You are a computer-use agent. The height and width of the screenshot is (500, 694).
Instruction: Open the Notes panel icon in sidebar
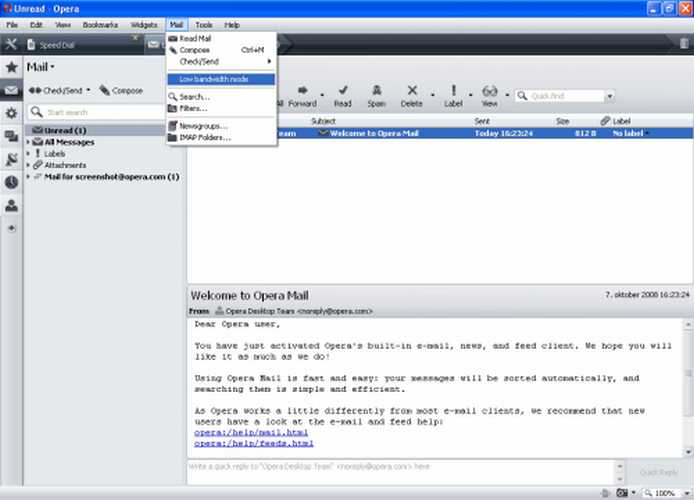12,159
